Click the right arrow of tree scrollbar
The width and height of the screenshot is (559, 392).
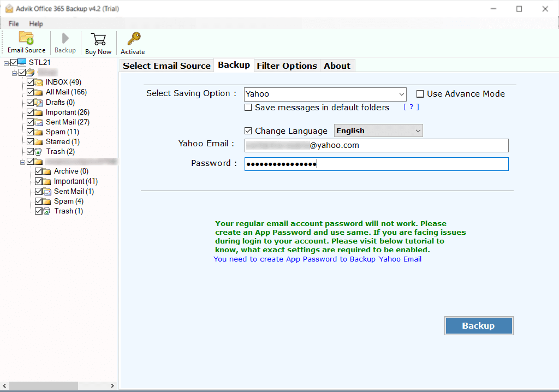tap(112, 385)
